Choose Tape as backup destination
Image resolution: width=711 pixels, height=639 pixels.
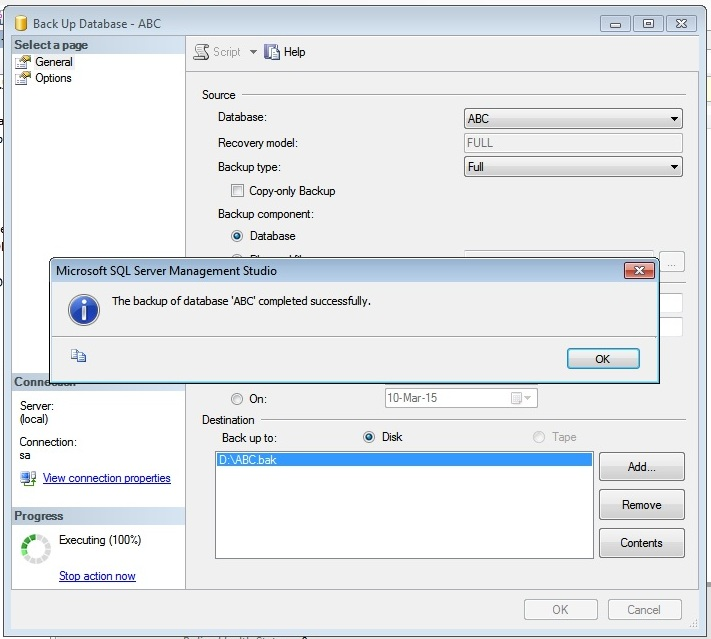(539, 437)
